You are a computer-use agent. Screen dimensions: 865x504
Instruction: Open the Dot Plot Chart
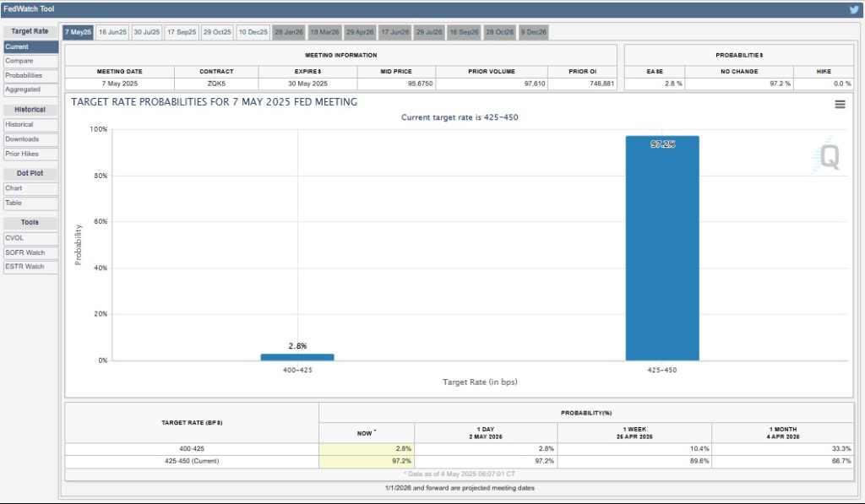coord(30,188)
